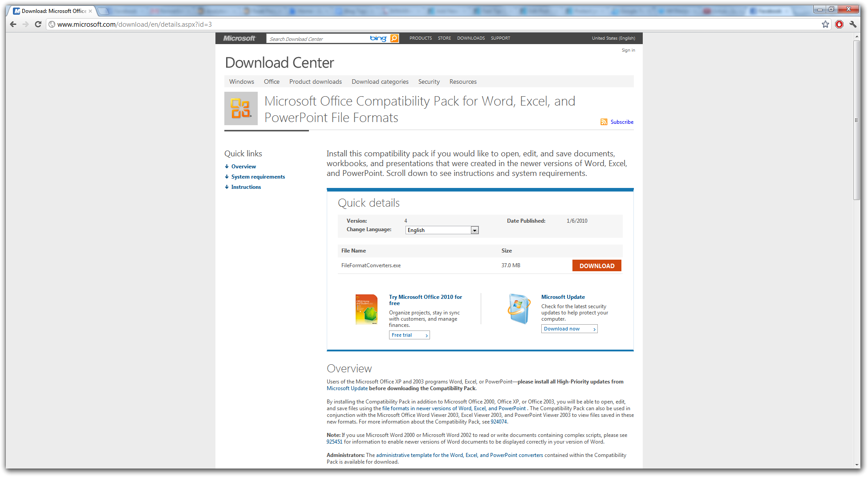Open the STORE menu item
Screen dimensions: 868x477
tap(444, 38)
